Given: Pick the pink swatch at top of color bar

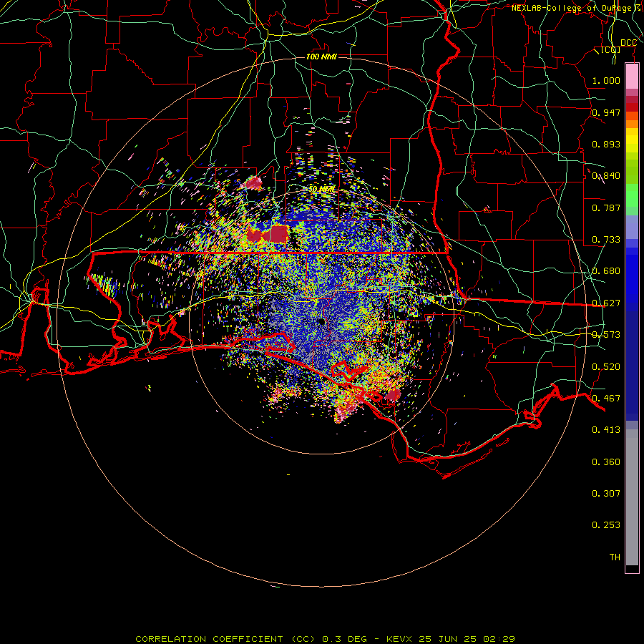Looking at the screenshot, I should coord(632,77).
